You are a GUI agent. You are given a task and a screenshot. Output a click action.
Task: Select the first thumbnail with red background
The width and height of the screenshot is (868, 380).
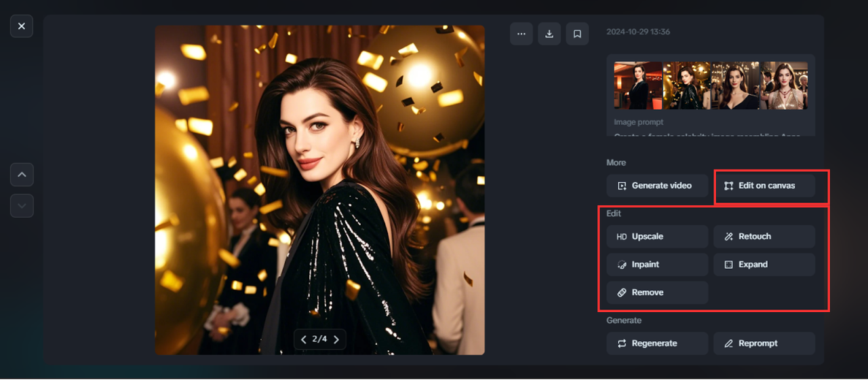click(x=638, y=85)
